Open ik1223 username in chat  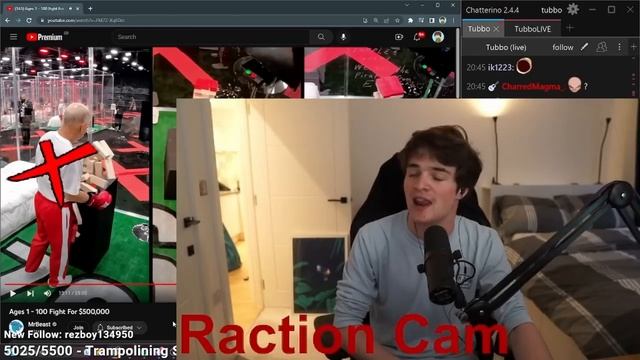click(500, 67)
